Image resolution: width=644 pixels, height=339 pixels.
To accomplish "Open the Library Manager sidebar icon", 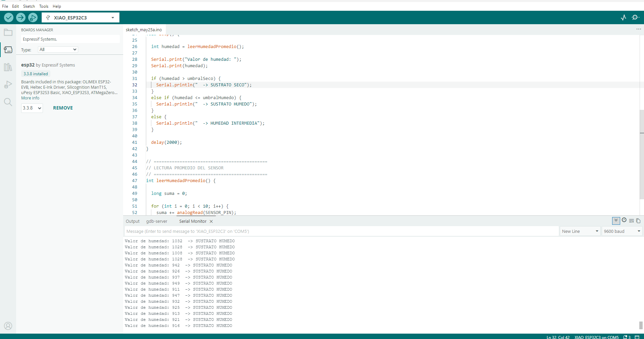I will [x=8, y=67].
